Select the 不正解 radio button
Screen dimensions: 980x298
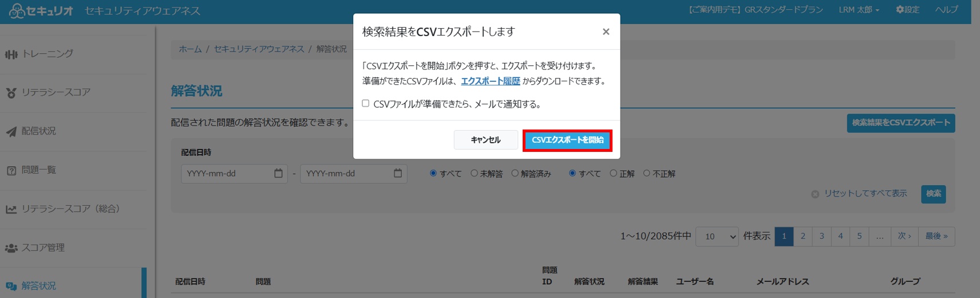pos(646,173)
